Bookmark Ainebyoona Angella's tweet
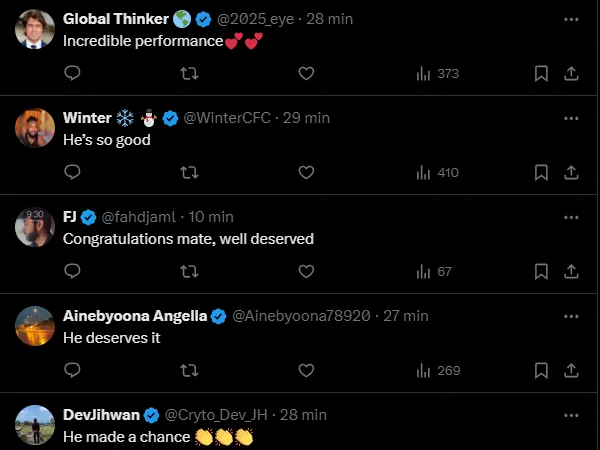The image size is (600, 450). pyautogui.click(x=541, y=370)
